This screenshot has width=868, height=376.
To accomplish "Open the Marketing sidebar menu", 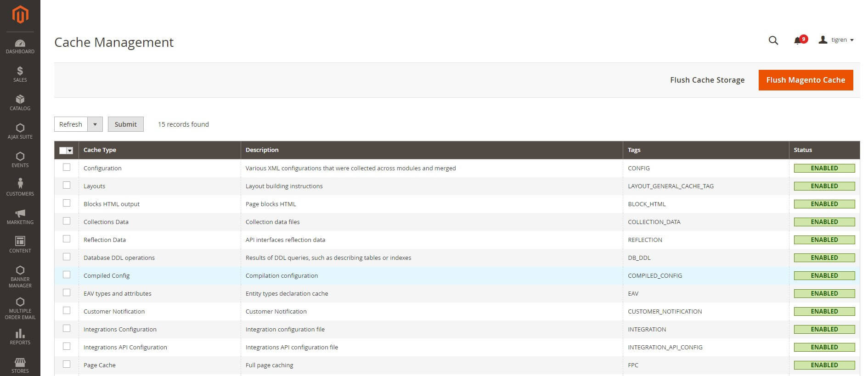I will click(20, 217).
